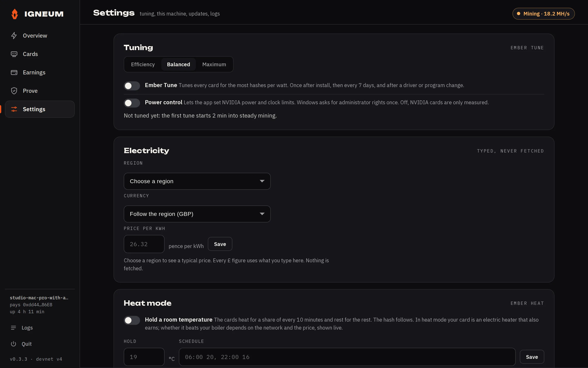Click the price per kWh input field
The width and height of the screenshot is (588, 368).
144,244
